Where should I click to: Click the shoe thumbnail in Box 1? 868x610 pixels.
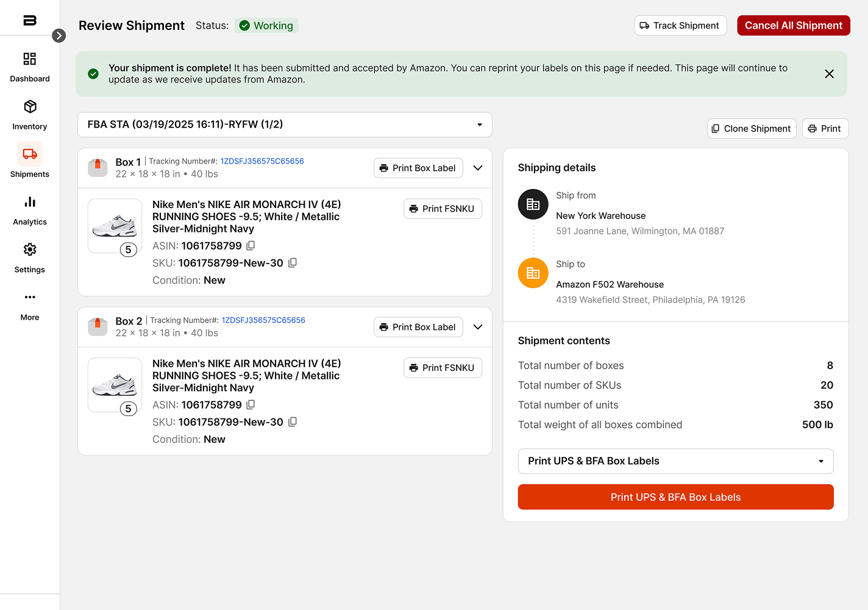click(115, 226)
